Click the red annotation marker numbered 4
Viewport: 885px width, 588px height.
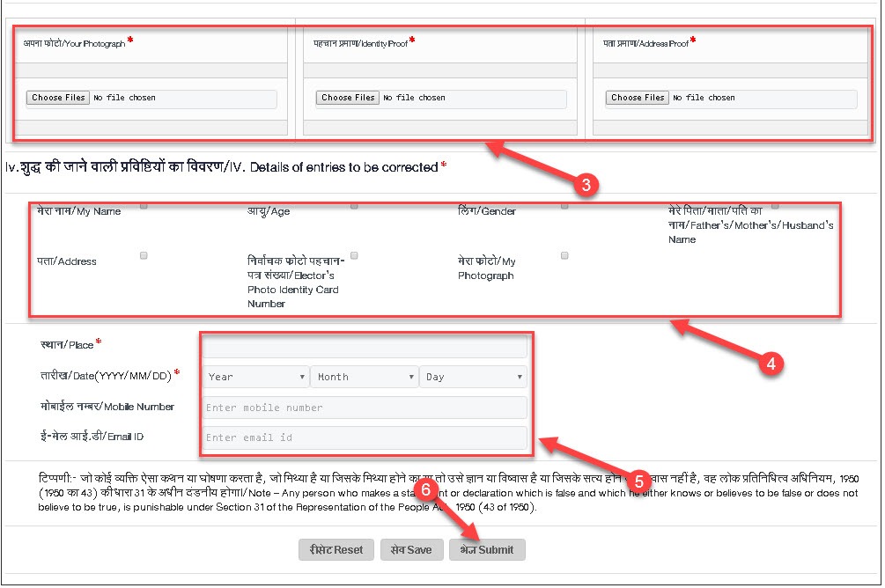coord(771,365)
